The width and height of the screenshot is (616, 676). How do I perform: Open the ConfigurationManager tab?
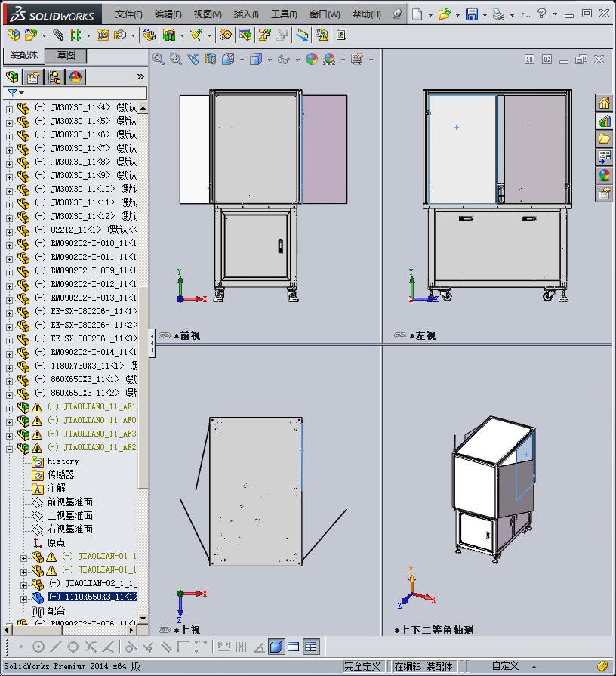tap(54, 77)
